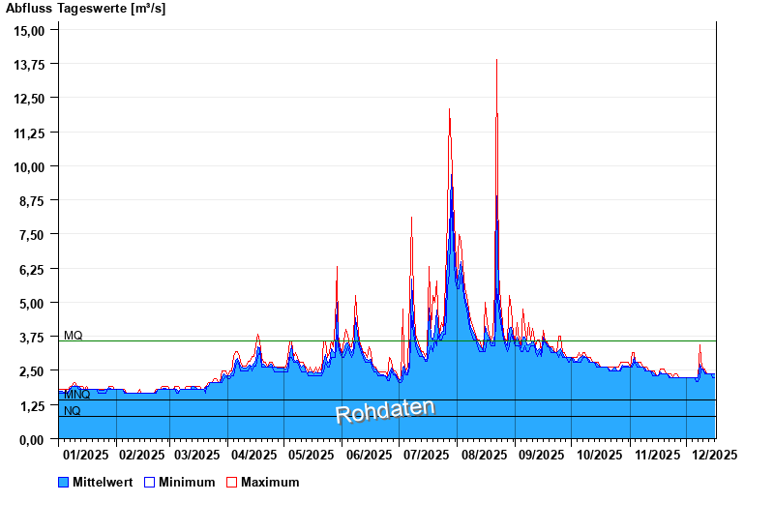Click the 7,50 y-axis value

(33, 234)
